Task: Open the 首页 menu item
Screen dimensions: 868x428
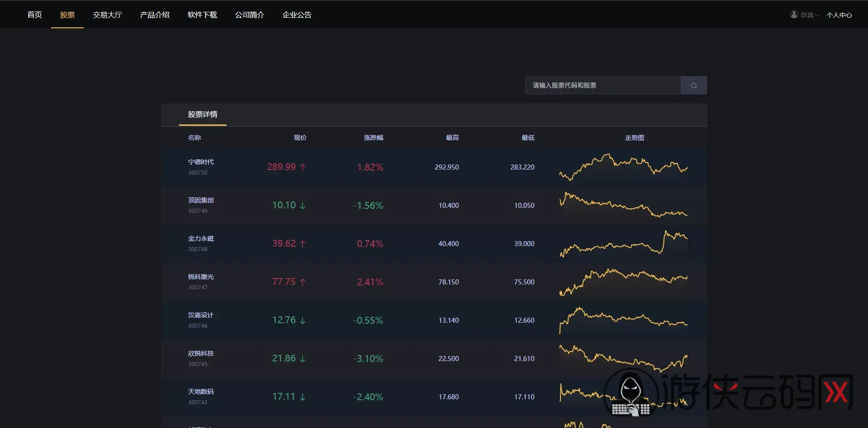Action: coord(35,15)
